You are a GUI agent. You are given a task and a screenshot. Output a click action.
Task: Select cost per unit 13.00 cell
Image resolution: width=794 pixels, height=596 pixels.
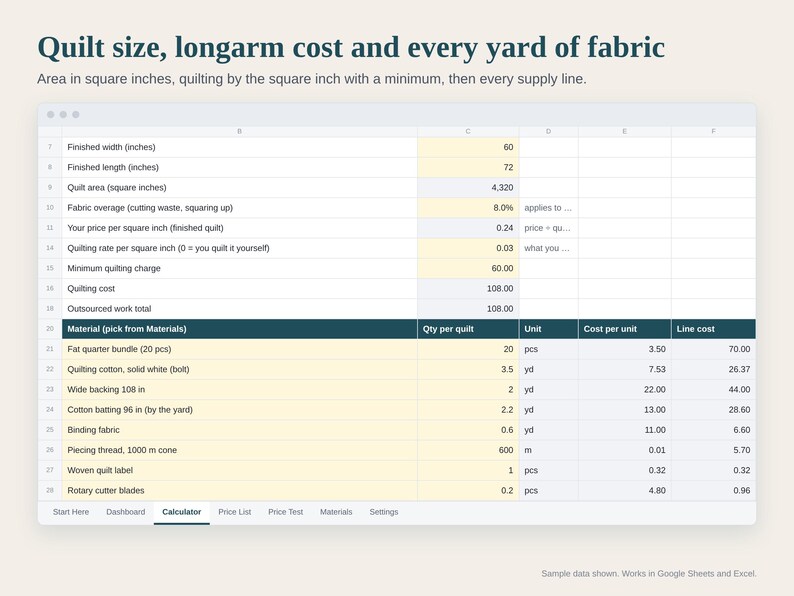pos(625,410)
